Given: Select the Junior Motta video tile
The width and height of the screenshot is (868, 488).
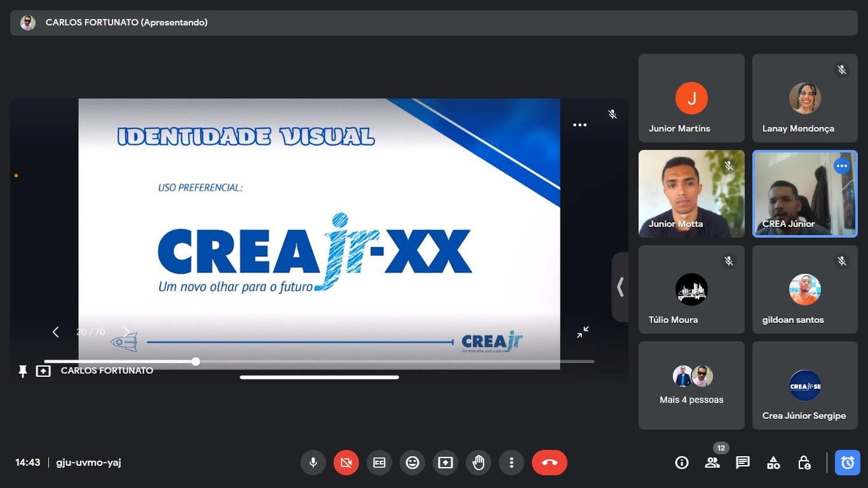Looking at the screenshot, I should [x=691, y=194].
